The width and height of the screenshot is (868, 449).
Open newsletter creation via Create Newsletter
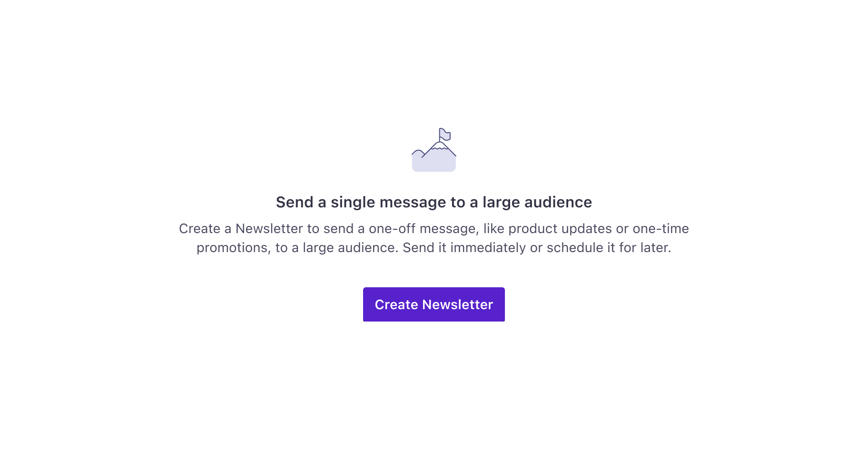[434, 304]
